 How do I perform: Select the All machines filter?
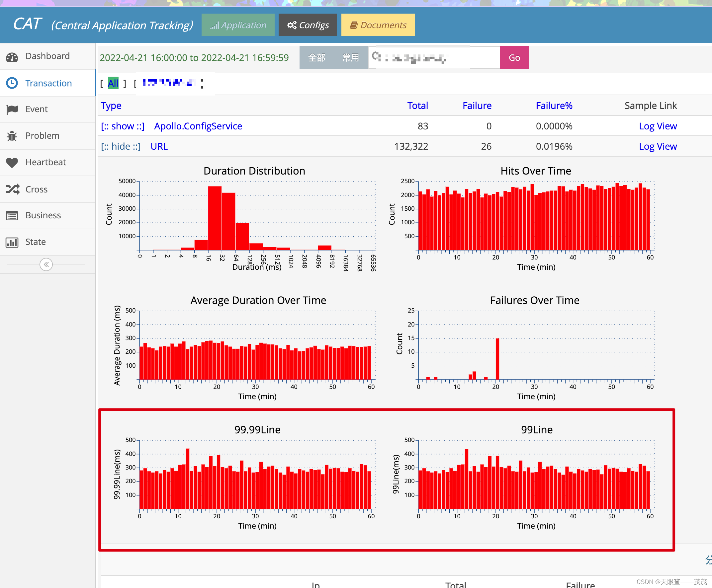click(113, 83)
